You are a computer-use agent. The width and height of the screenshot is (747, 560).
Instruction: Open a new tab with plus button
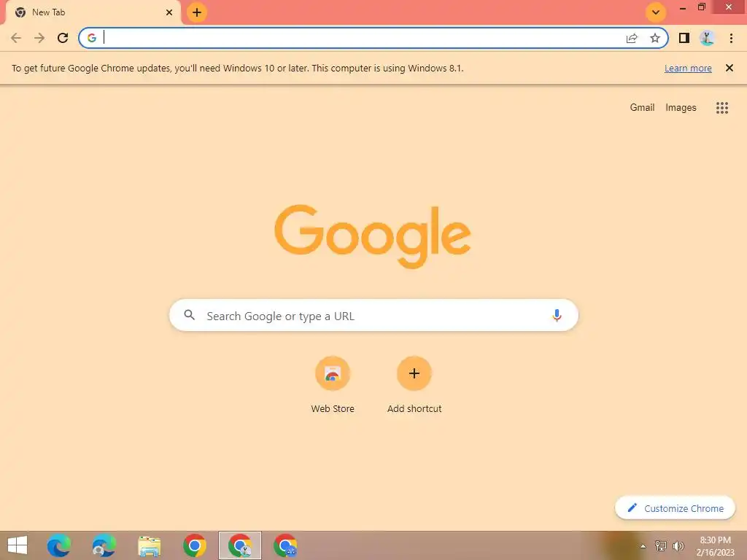click(197, 12)
